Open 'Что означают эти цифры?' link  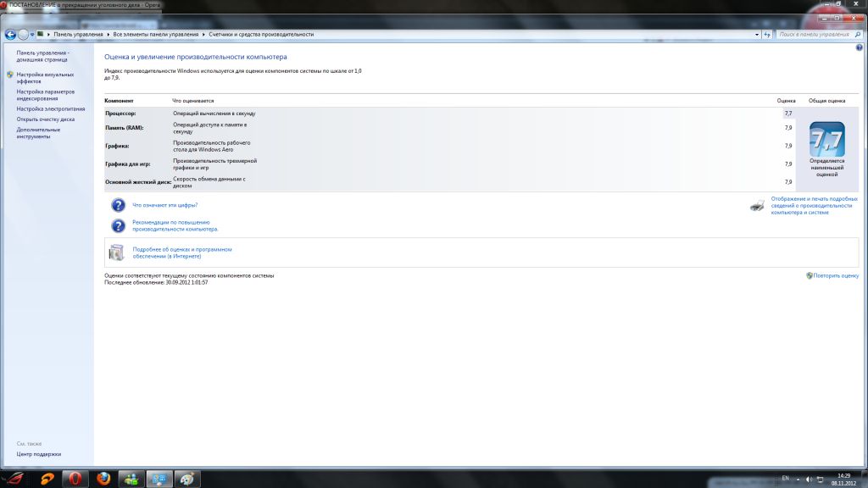click(164, 205)
